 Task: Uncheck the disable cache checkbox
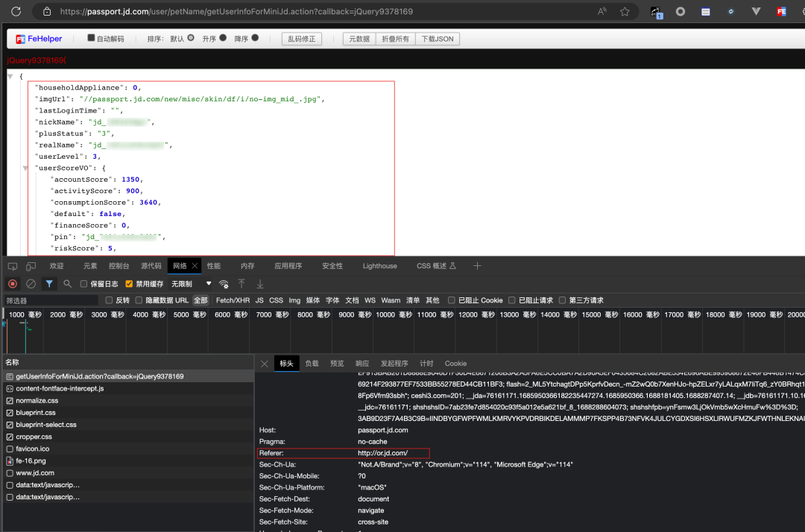(129, 284)
